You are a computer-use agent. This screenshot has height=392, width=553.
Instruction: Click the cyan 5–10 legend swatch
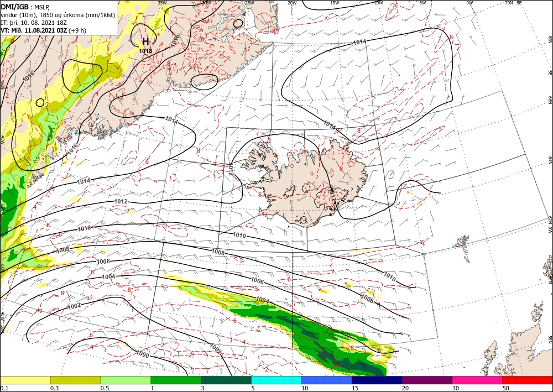276,380
